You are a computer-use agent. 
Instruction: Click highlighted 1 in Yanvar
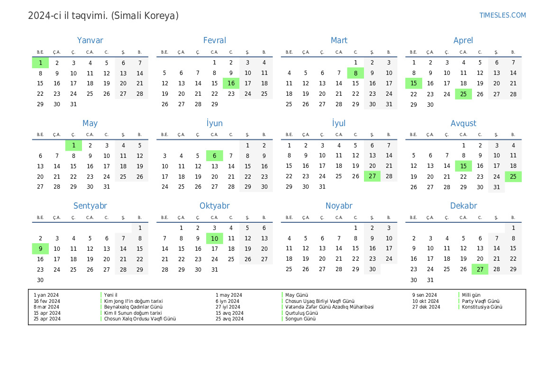click(x=40, y=63)
